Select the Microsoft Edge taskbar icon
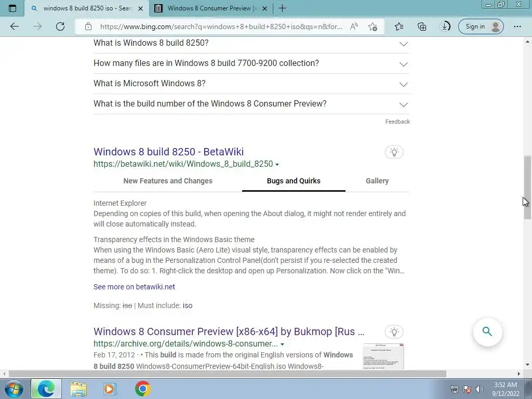 click(46, 389)
